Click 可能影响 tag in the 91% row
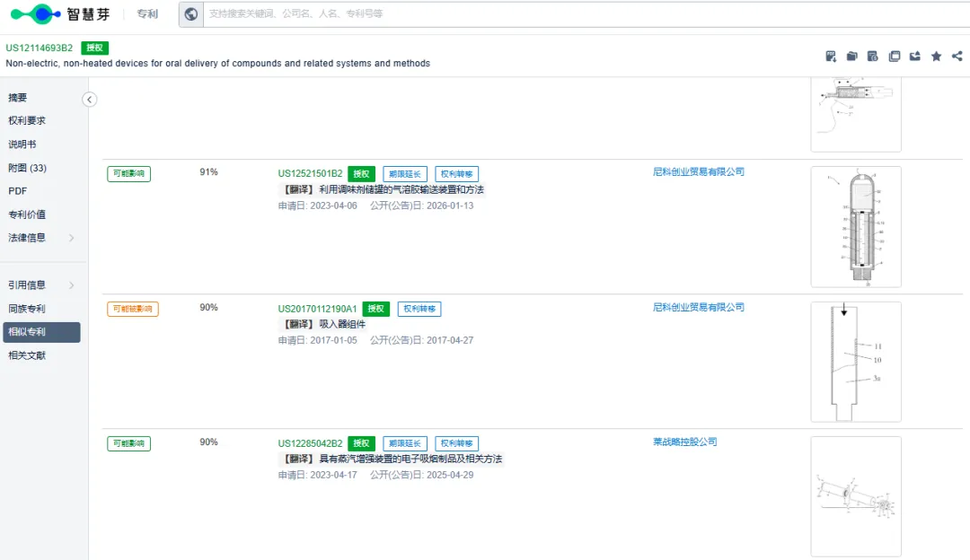Image resolution: width=970 pixels, height=560 pixels. [128, 174]
